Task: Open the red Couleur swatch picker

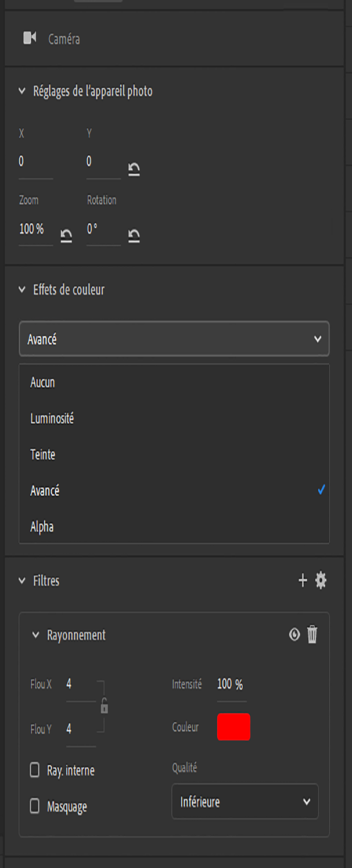Action: [x=234, y=727]
